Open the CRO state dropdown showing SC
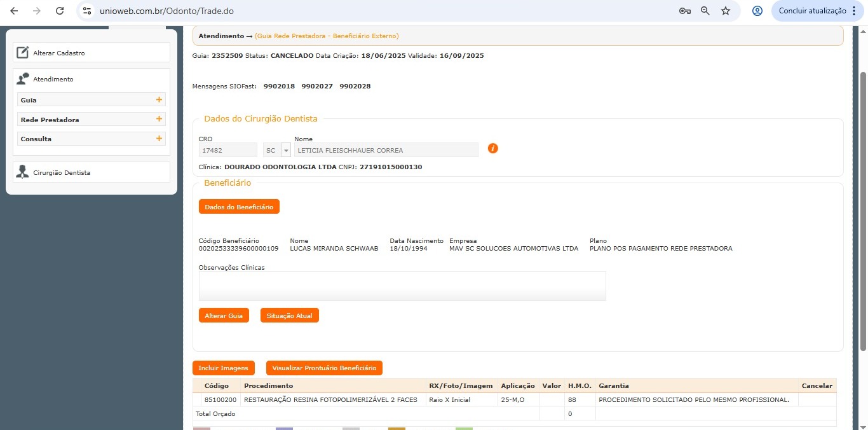 [x=285, y=151]
